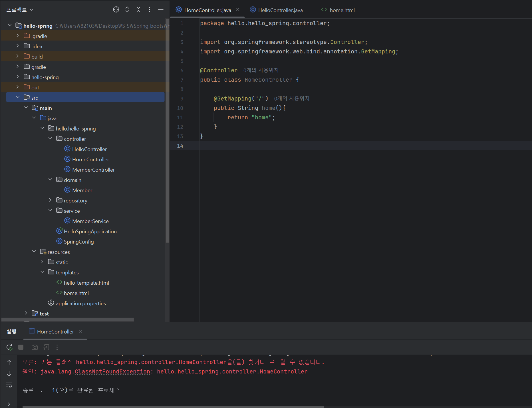The image size is (532, 408).
Task: Click the thread dump camera icon
Action: pos(35,347)
